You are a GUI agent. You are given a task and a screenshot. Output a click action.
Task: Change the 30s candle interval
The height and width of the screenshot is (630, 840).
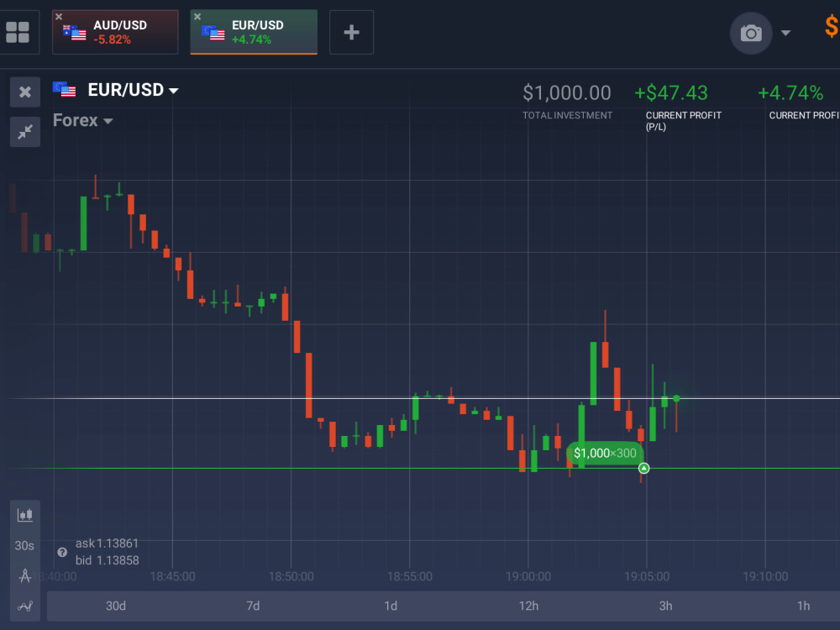coord(24,545)
